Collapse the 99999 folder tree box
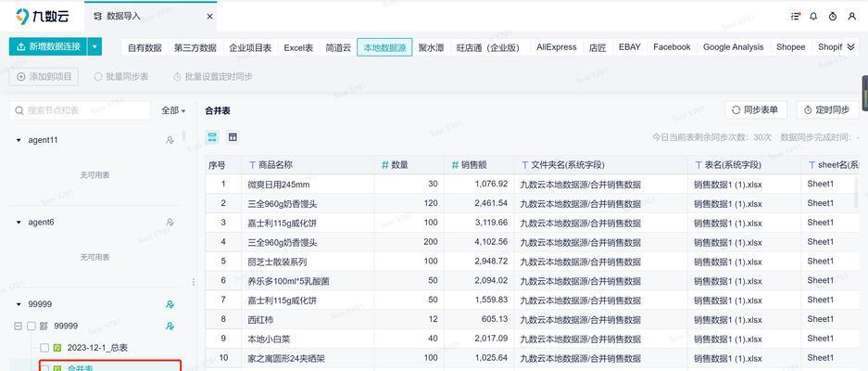Image resolution: width=868 pixels, height=371 pixels. [x=19, y=326]
